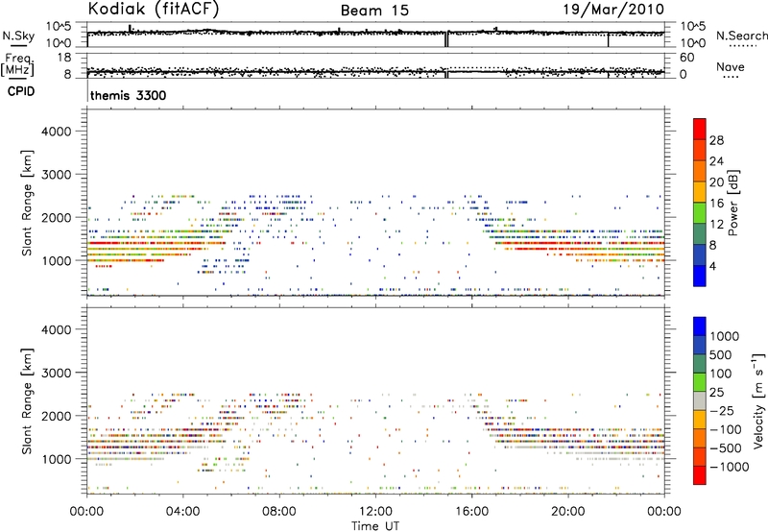Click the '10^5' label right of noise panel
Screen dimensions: 768x532
click(692, 27)
